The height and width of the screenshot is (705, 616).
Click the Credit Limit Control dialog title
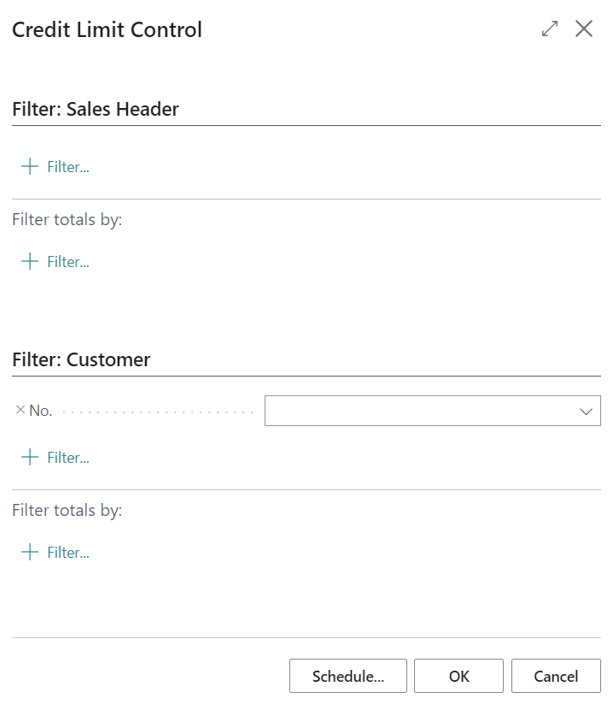pyautogui.click(x=107, y=30)
